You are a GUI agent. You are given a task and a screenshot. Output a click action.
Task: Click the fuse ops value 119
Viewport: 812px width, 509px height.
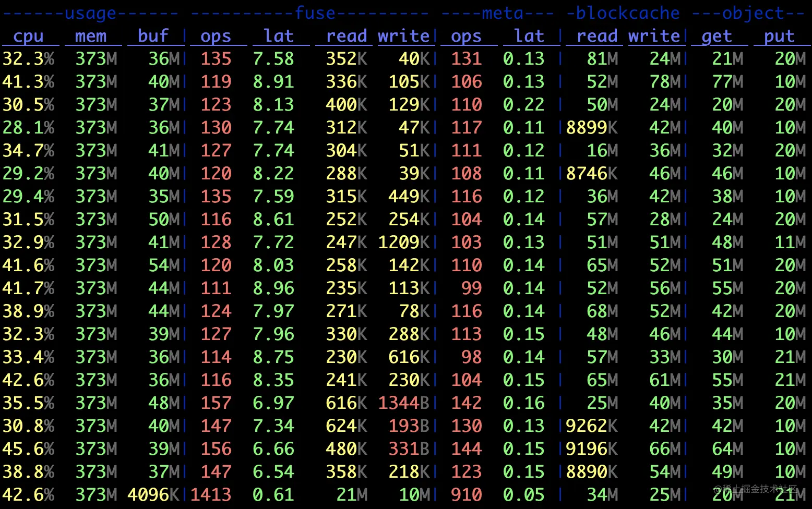(216, 82)
